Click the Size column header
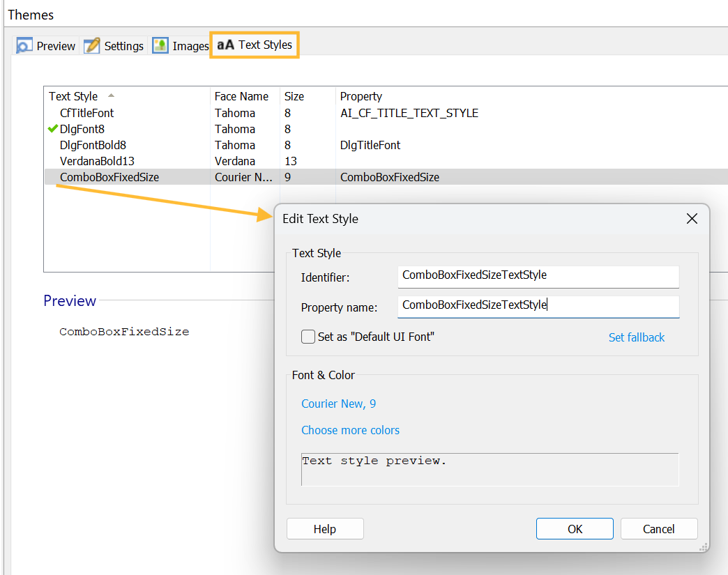This screenshot has height=575, width=728. pyautogui.click(x=294, y=96)
